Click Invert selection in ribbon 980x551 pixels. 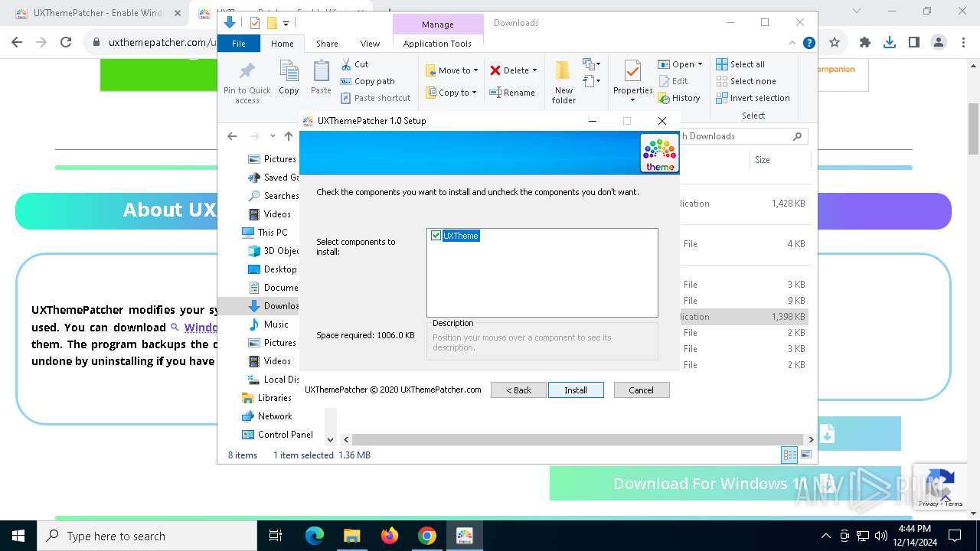(x=753, y=98)
